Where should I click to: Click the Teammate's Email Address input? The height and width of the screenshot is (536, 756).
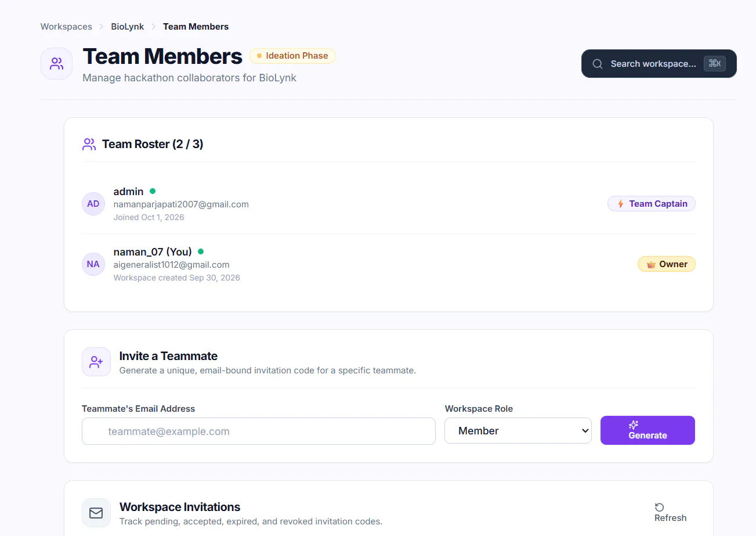point(259,431)
